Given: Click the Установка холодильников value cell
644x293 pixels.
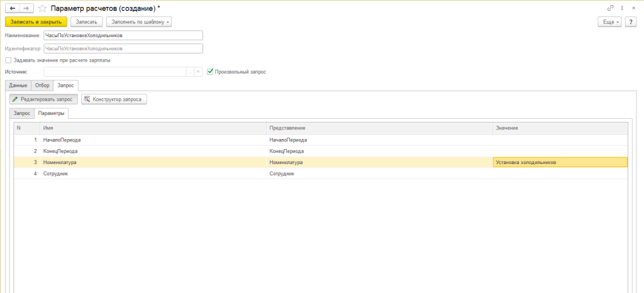Looking at the screenshot, I should 560,162.
